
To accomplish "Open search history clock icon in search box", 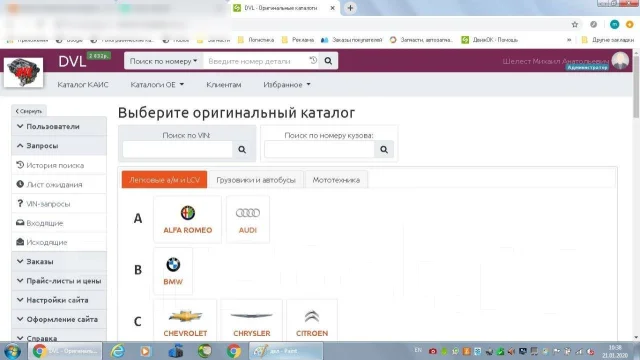I will 313,61.
